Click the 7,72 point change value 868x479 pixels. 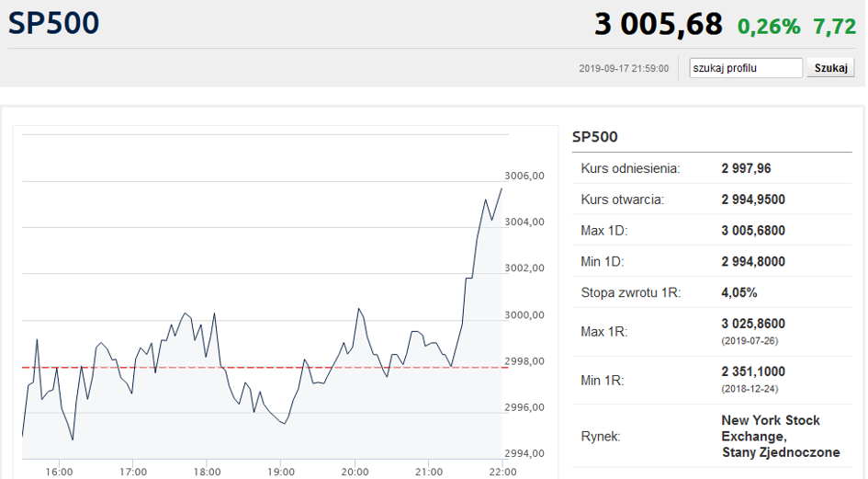(x=834, y=26)
